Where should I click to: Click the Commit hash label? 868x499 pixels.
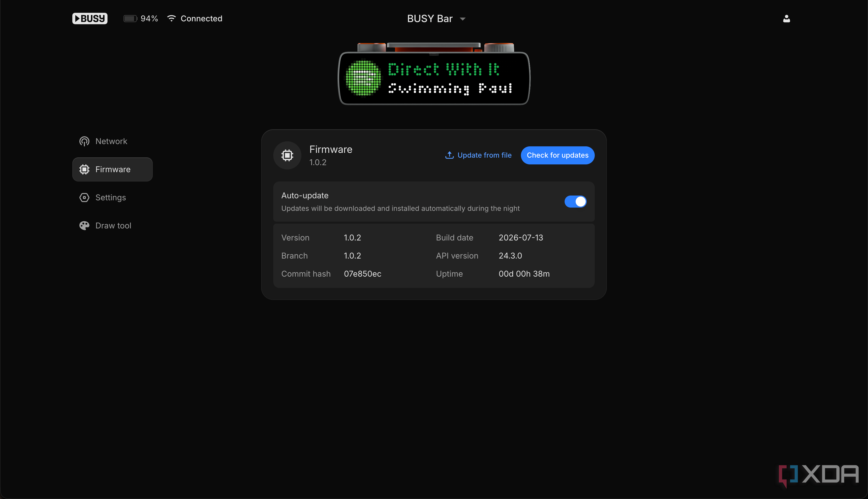coord(306,274)
